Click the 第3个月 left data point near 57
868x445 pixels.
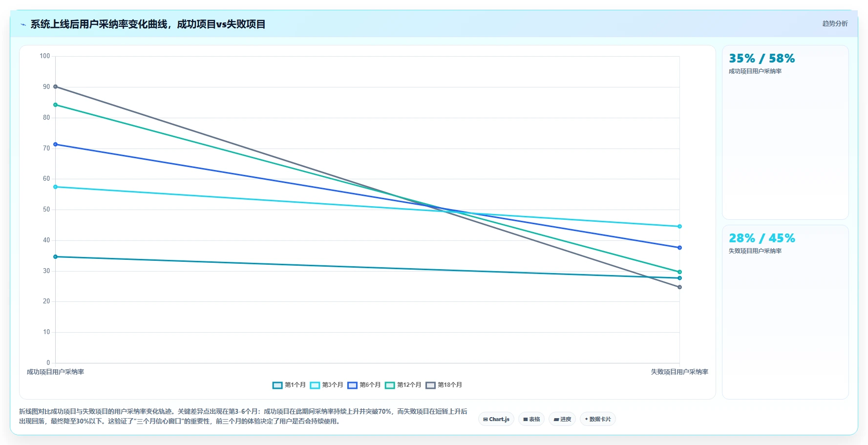pyautogui.click(x=55, y=187)
